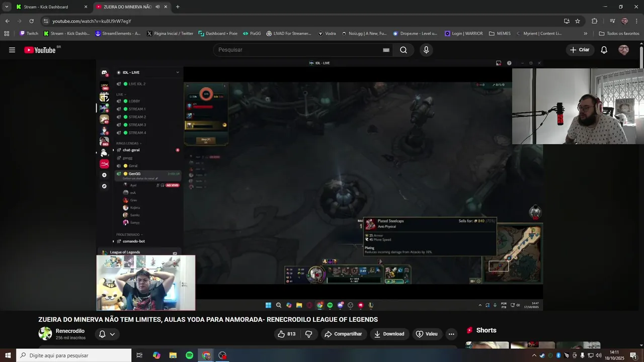Start voice search with microphone icon

click(426, 50)
